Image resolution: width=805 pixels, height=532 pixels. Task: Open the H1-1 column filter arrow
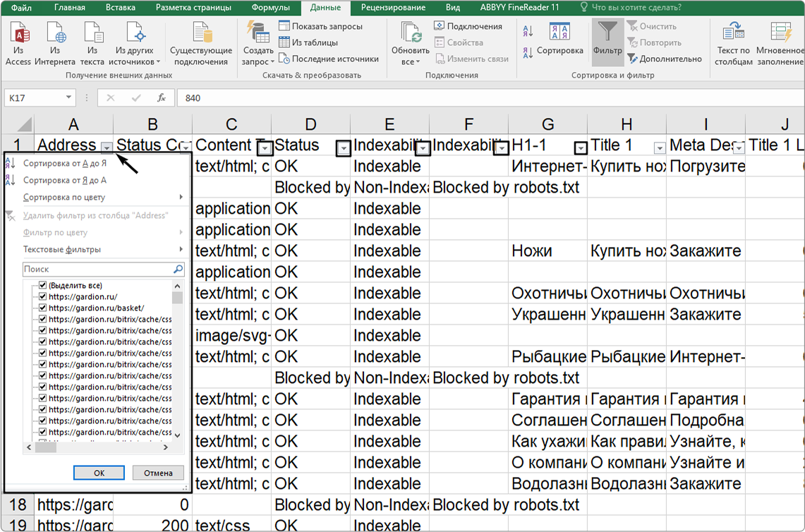click(x=581, y=148)
